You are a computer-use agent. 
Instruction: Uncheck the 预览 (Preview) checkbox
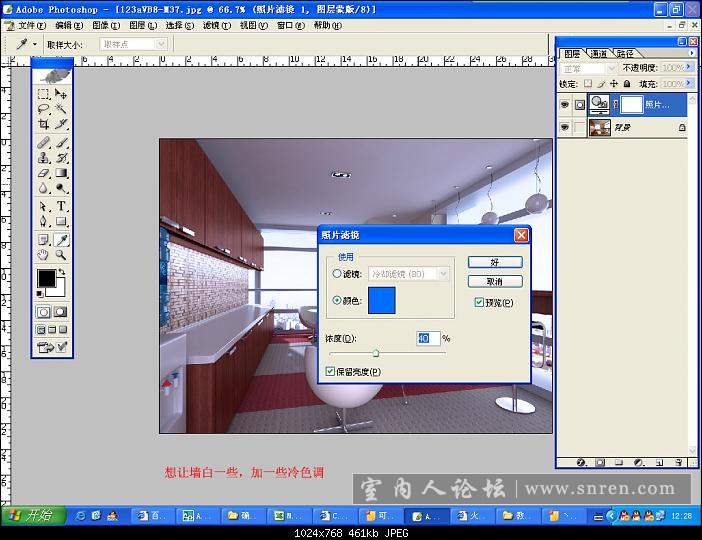click(479, 302)
